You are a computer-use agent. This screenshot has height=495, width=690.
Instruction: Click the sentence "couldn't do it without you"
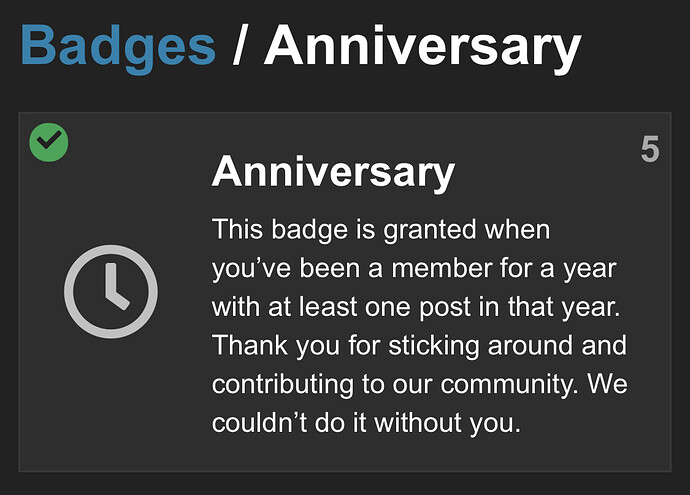pos(367,423)
